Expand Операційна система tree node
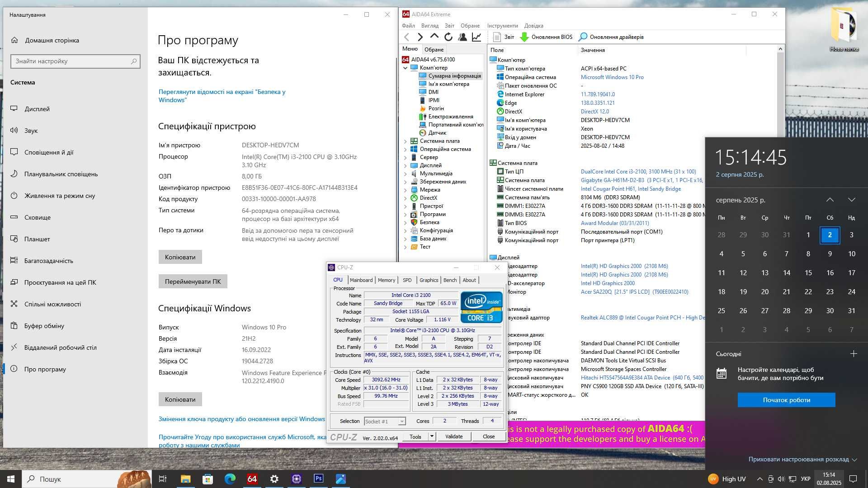 coord(405,149)
